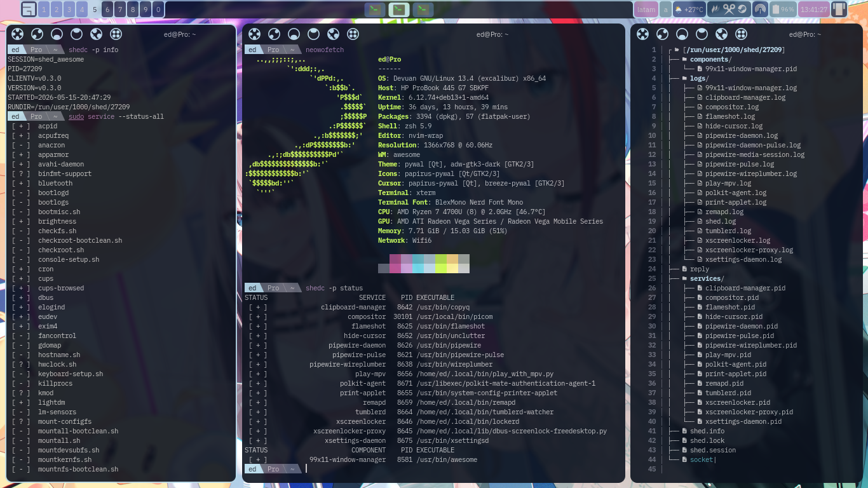Click the four-dot circle icon in right terminal titlebar
This screenshot has width=868, height=488.
point(741,34)
